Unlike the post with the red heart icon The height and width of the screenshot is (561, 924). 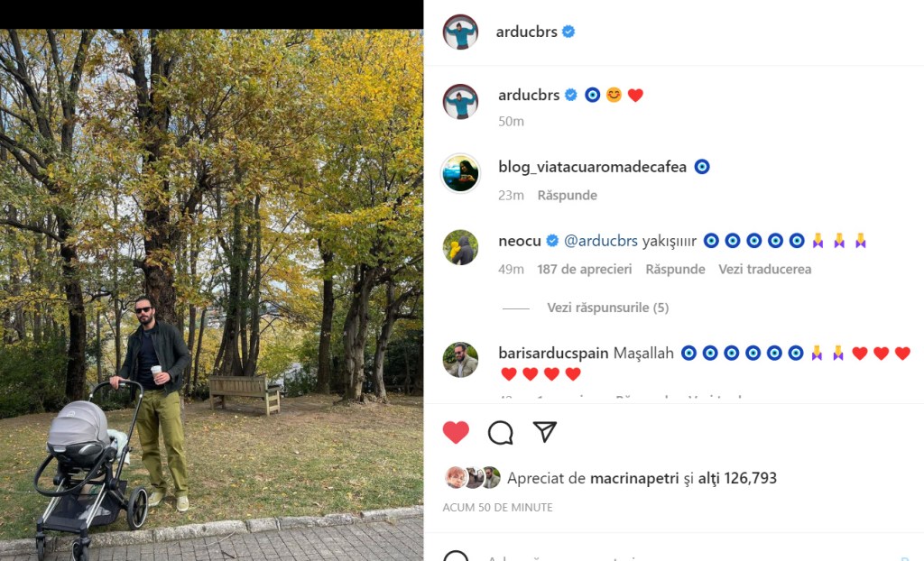coord(456,433)
